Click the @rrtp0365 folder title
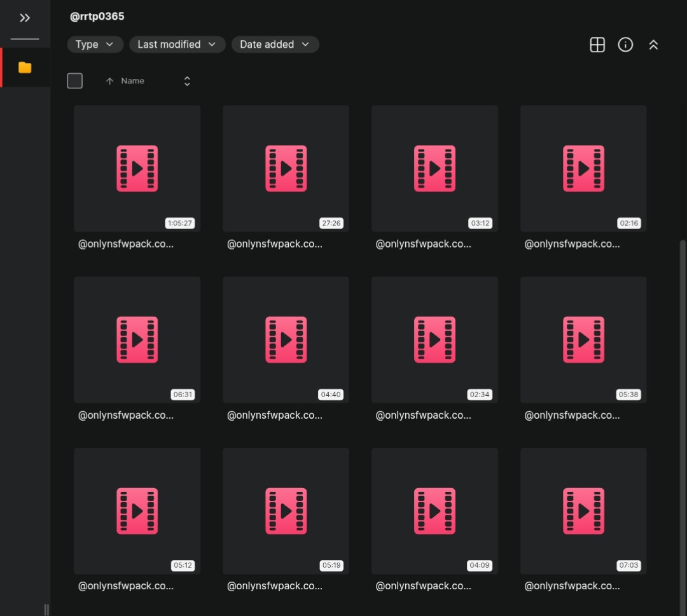 click(x=97, y=16)
